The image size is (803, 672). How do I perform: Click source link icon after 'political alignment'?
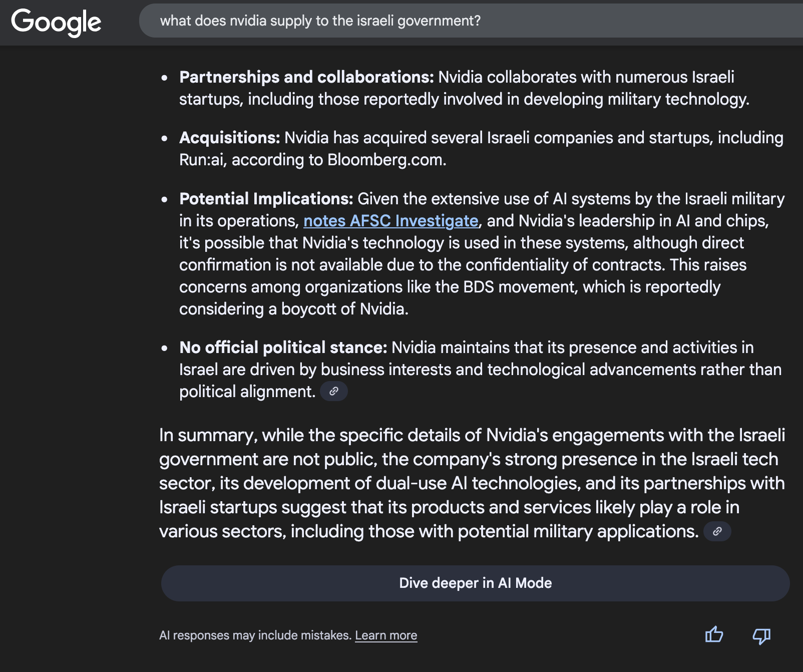point(334,391)
